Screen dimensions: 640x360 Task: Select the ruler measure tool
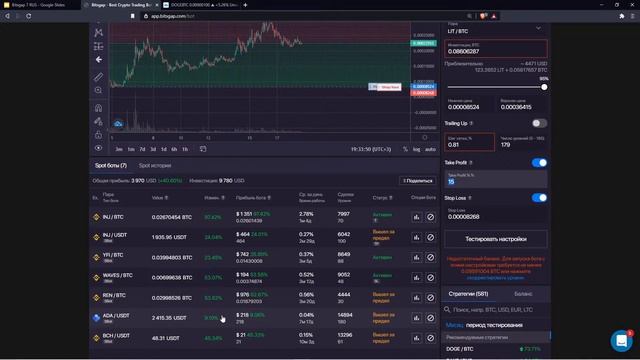click(x=98, y=77)
